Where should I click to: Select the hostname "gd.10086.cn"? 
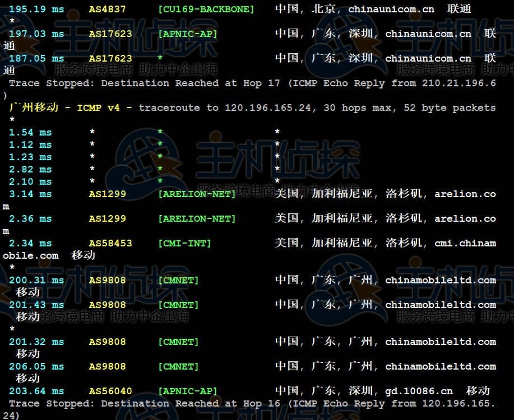click(x=419, y=391)
